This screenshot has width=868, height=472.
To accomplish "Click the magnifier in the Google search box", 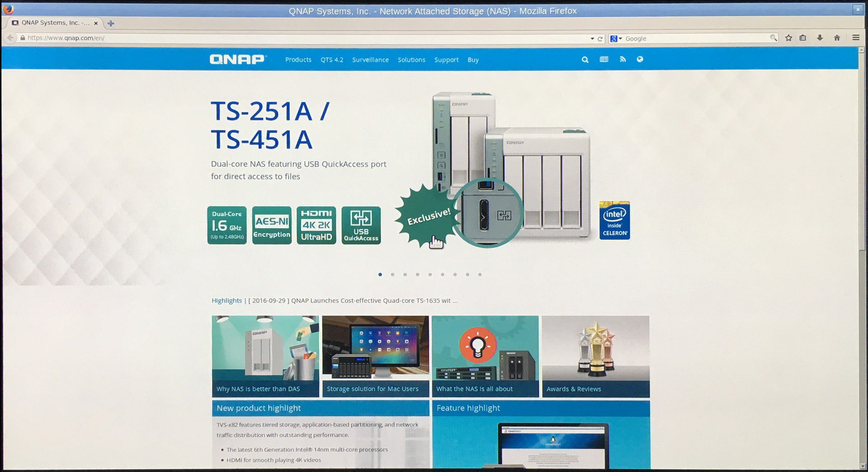I will 774,38.
